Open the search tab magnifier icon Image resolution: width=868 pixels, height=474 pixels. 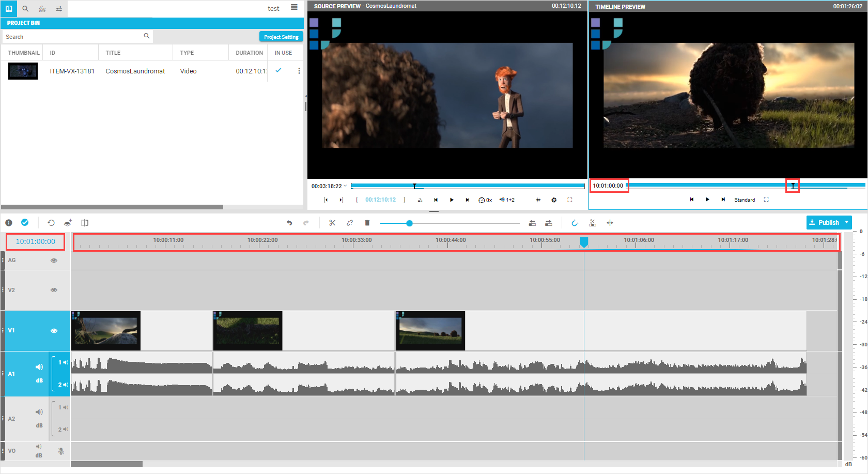[x=25, y=9]
